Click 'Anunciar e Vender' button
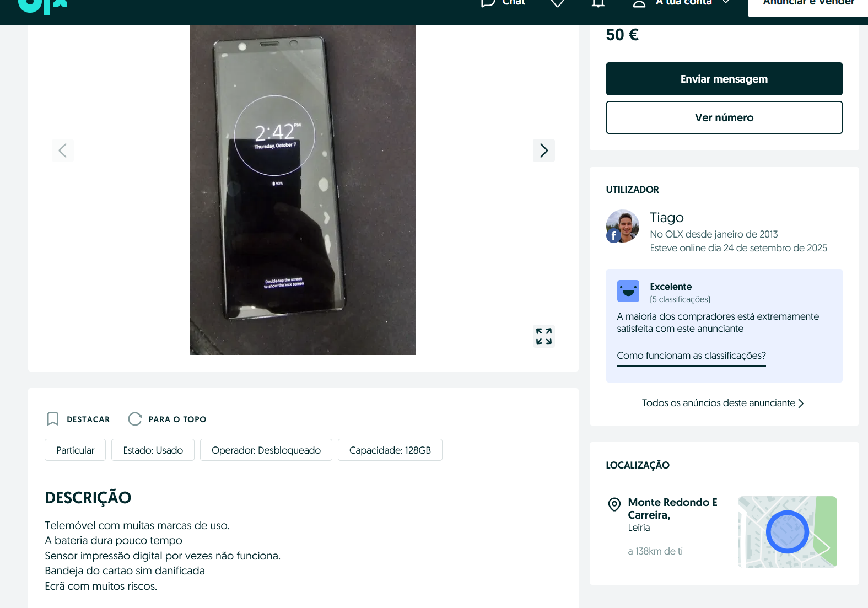 pyautogui.click(x=808, y=4)
